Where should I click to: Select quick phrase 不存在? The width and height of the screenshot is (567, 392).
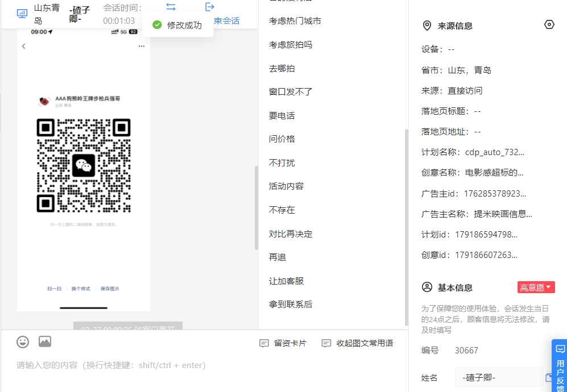point(282,210)
